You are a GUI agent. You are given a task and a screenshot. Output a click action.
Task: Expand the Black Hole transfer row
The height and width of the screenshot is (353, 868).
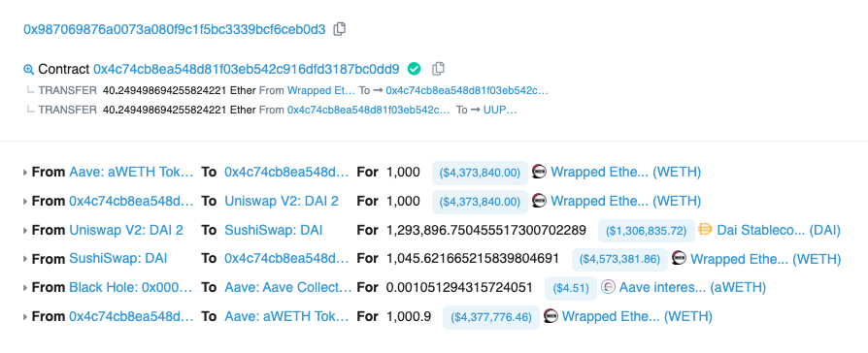pyautogui.click(x=25, y=288)
